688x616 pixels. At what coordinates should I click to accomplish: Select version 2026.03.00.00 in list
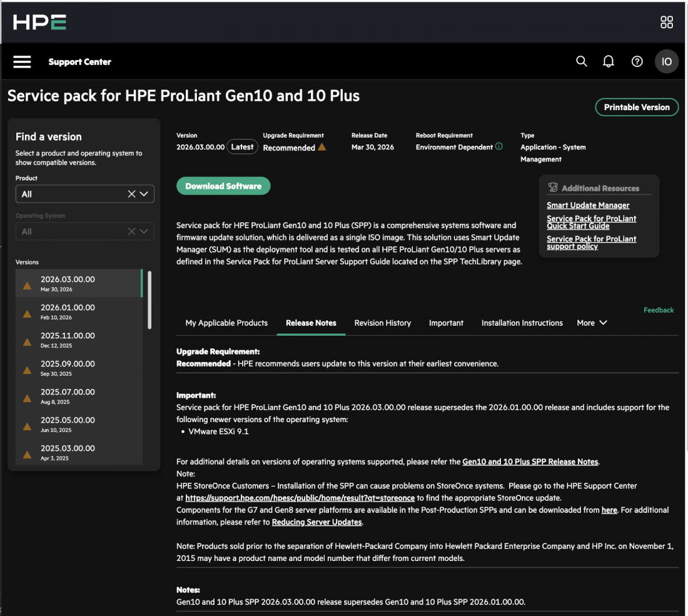79,283
